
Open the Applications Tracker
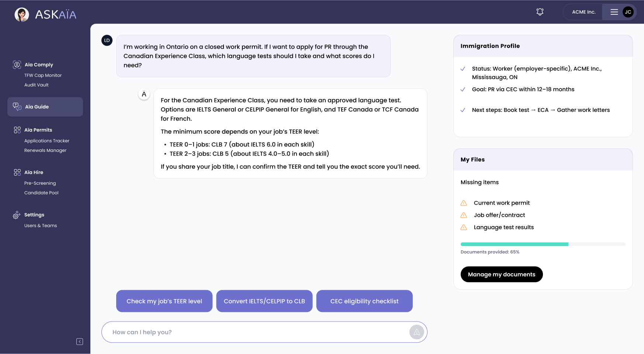point(46,140)
